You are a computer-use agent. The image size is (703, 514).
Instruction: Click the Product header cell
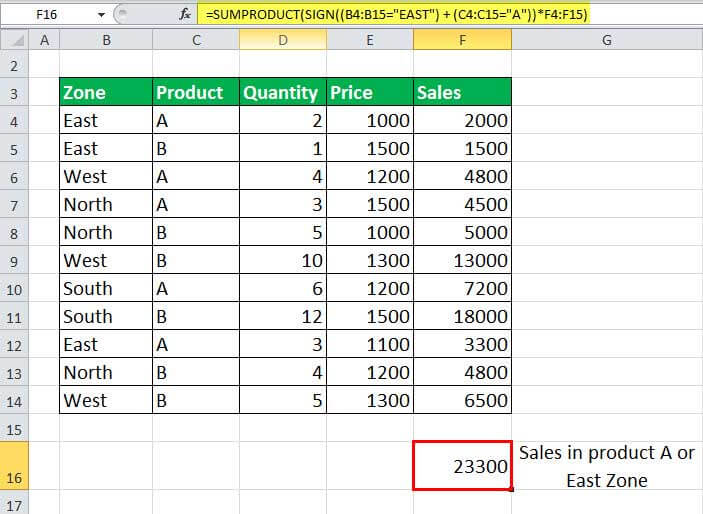[x=196, y=92]
